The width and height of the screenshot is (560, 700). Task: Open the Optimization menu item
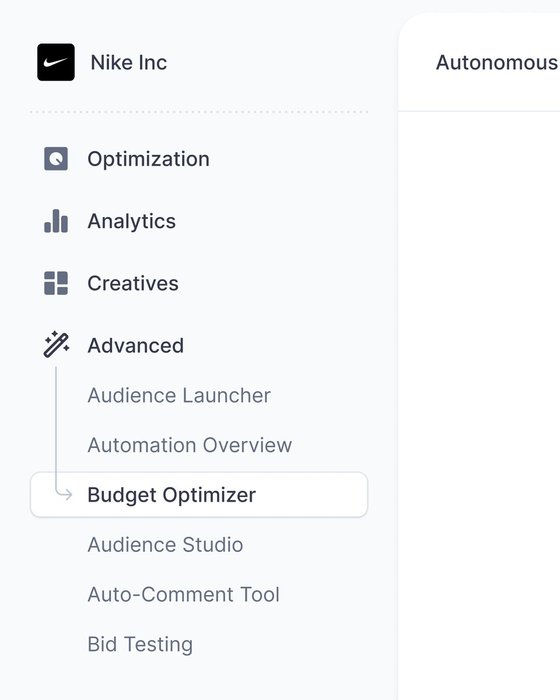[x=148, y=159]
